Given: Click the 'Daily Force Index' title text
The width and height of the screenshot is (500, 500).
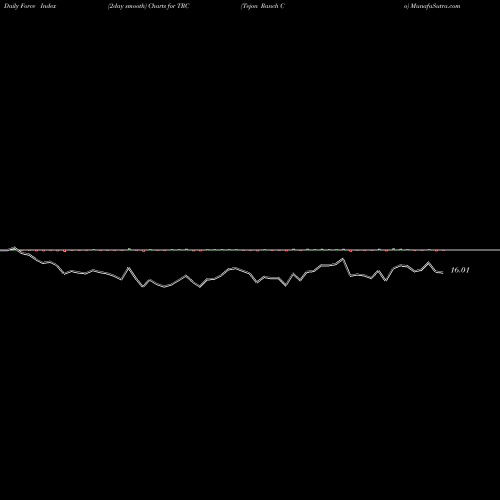Looking at the screenshot, I should click(30, 6).
